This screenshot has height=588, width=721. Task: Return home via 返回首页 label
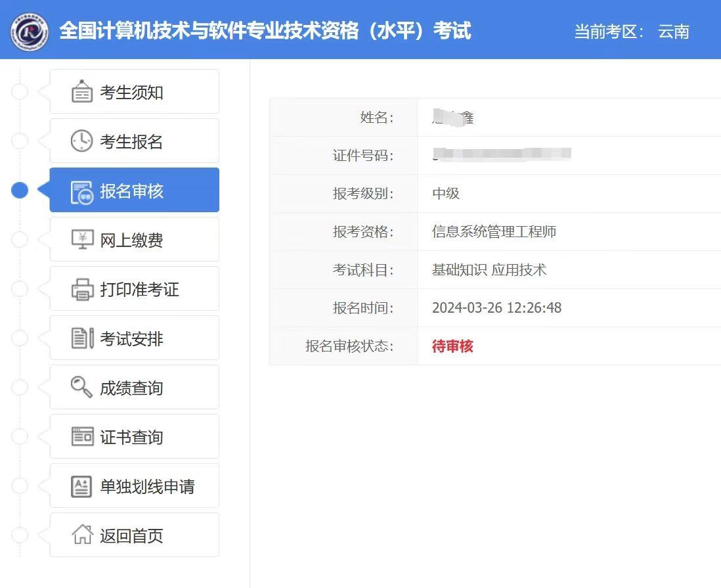(131, 536)
